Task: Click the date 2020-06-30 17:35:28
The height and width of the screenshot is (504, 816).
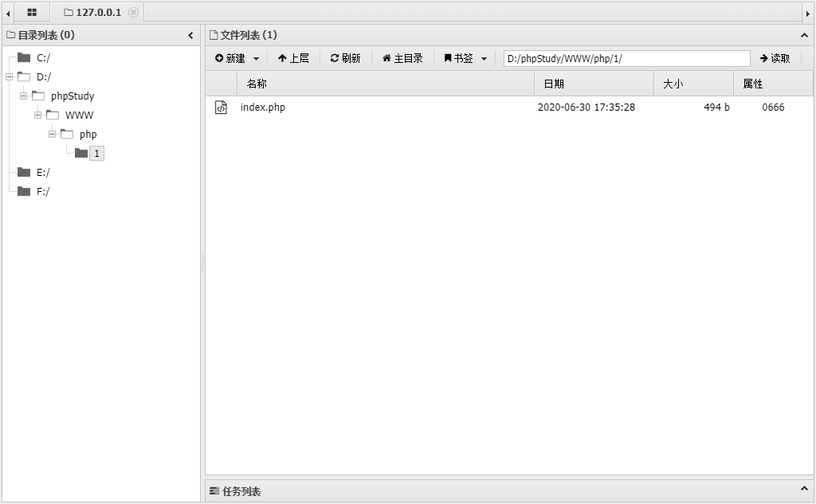Action: 586,107
